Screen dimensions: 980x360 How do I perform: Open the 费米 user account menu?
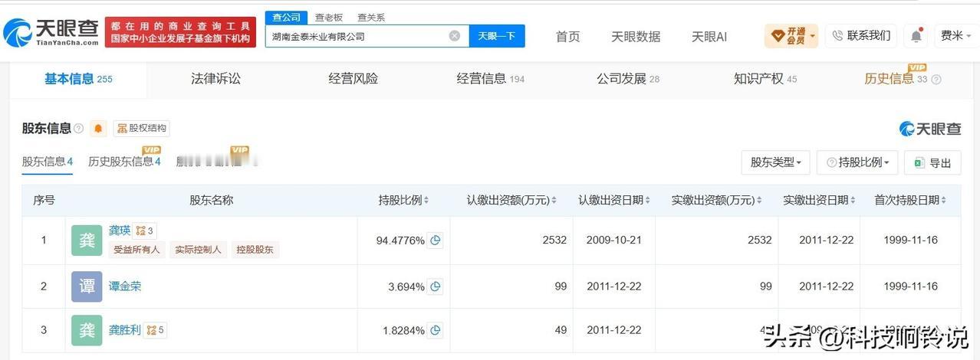(955, 35)
